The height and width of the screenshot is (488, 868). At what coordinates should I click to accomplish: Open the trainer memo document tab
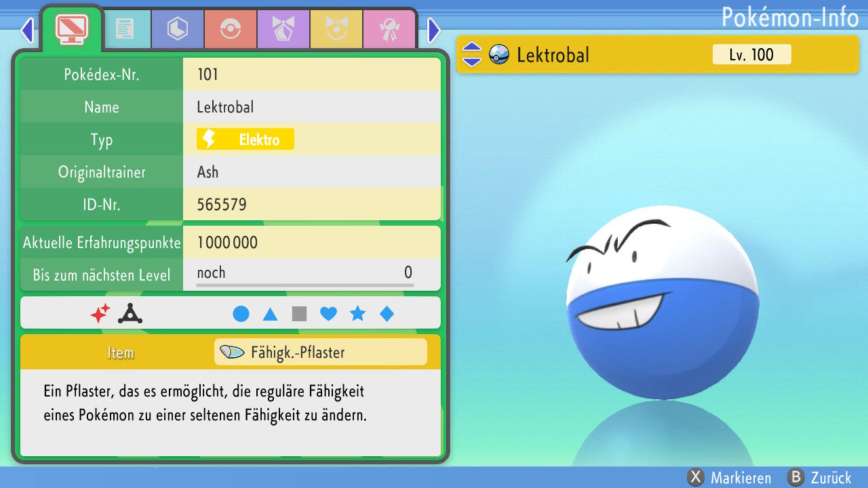click(x=124, y=29)
